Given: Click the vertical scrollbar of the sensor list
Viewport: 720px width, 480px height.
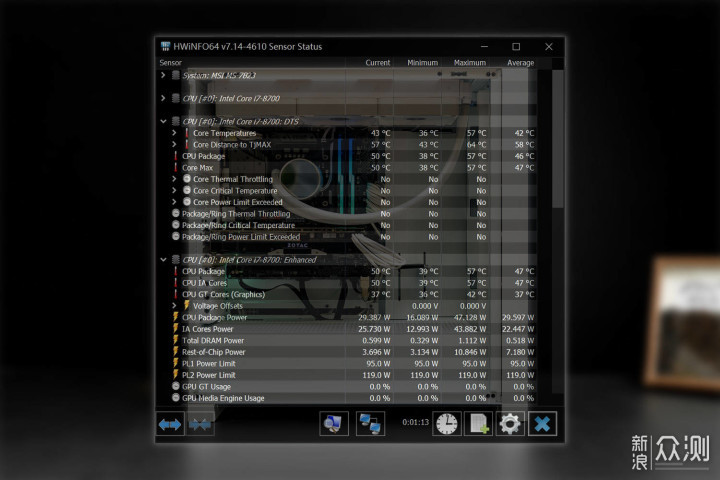Looking at the screenshot, I should coord(557,232).
